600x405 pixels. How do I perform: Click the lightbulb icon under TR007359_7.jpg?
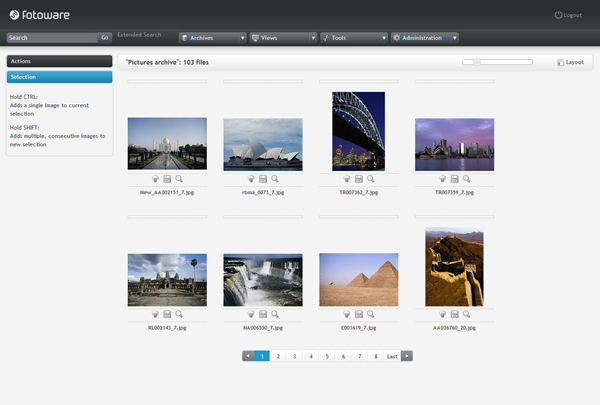[442, 179]
